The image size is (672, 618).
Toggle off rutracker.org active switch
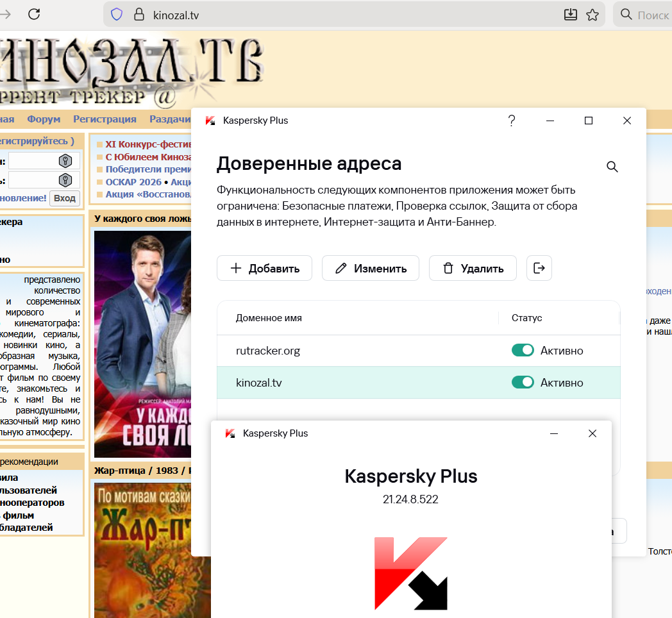pos(523,351)
